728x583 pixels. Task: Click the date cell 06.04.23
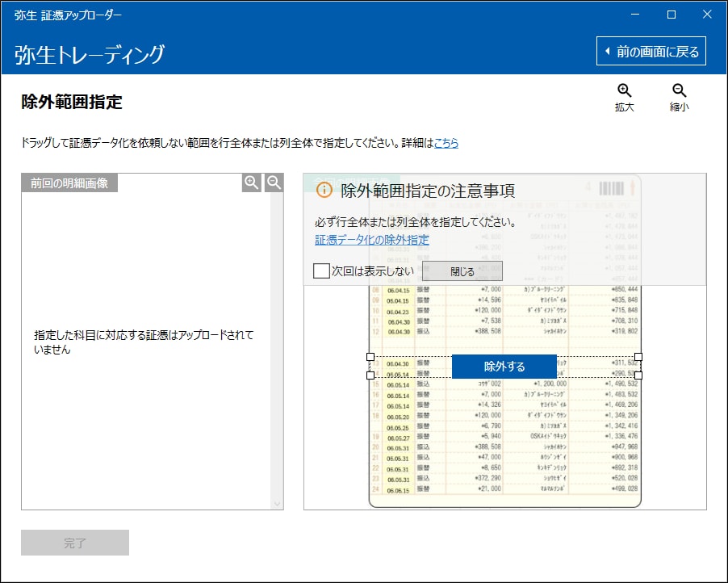click(x=398, y=312)
